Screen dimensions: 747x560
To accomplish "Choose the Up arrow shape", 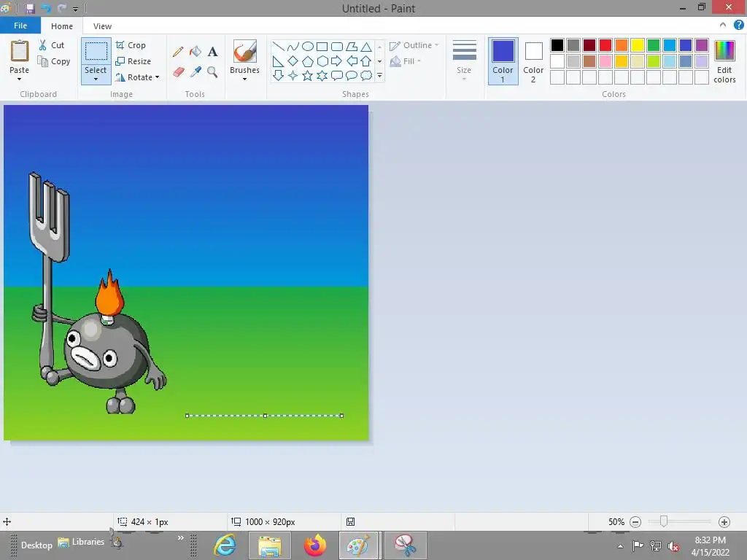I will click(x=366, y=61).
